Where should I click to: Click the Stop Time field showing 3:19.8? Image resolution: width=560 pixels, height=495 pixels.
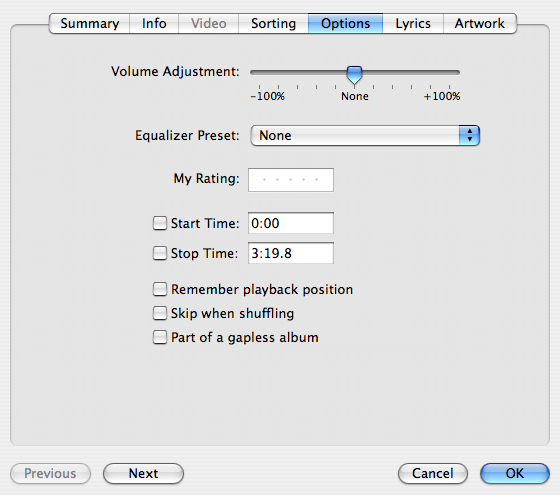click(x=291, y=253)
